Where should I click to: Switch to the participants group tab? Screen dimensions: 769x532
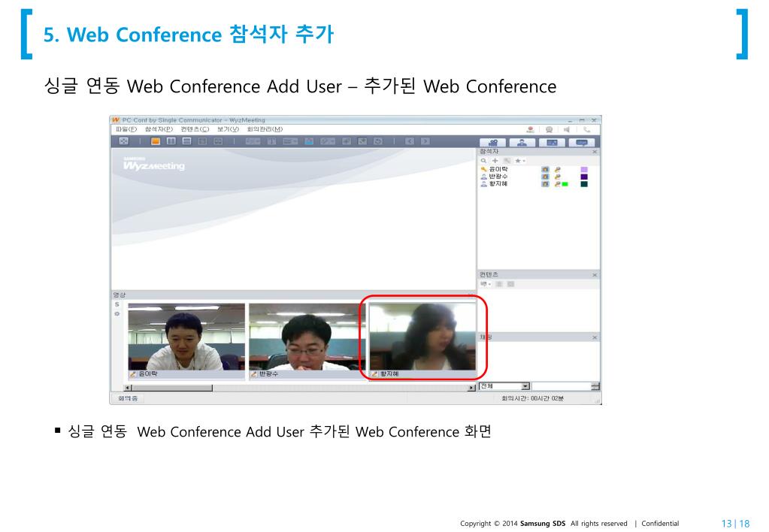coord(493,143)
